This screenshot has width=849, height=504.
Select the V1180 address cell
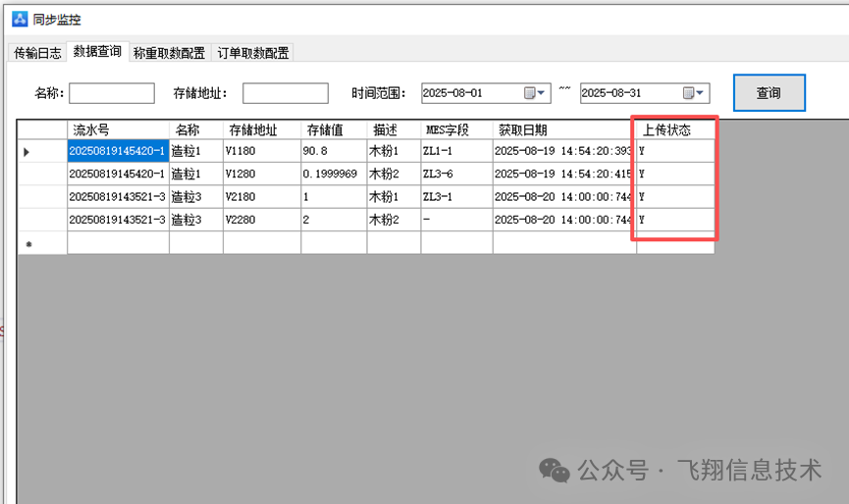click(262, 151)
